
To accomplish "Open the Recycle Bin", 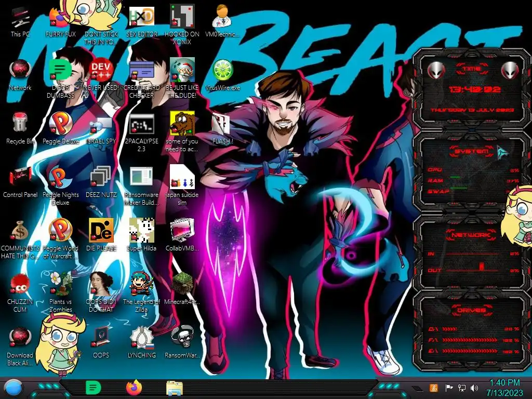I will (x=20, y=129).
